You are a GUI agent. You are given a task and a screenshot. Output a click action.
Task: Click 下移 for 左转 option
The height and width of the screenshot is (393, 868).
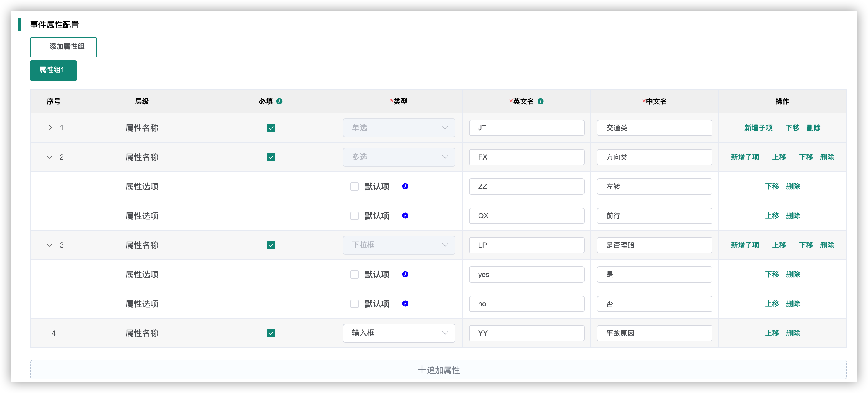(x=772, y=186)
